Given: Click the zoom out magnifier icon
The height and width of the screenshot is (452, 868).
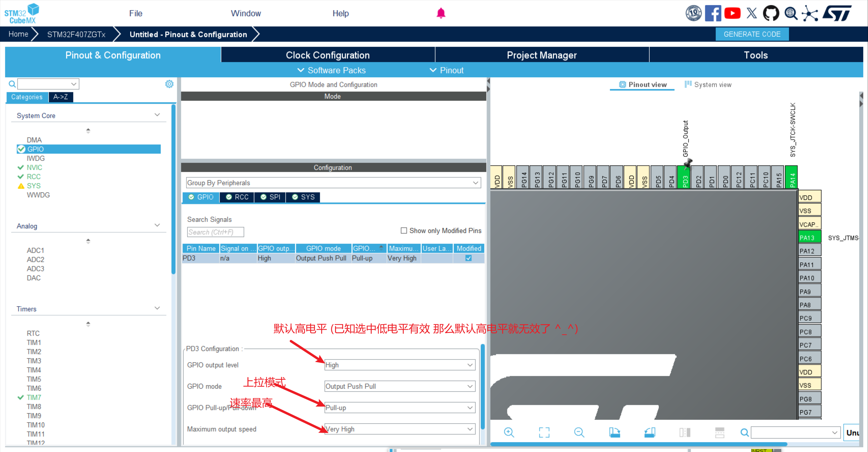Looking at the screenshot, I should click(579, 432).
